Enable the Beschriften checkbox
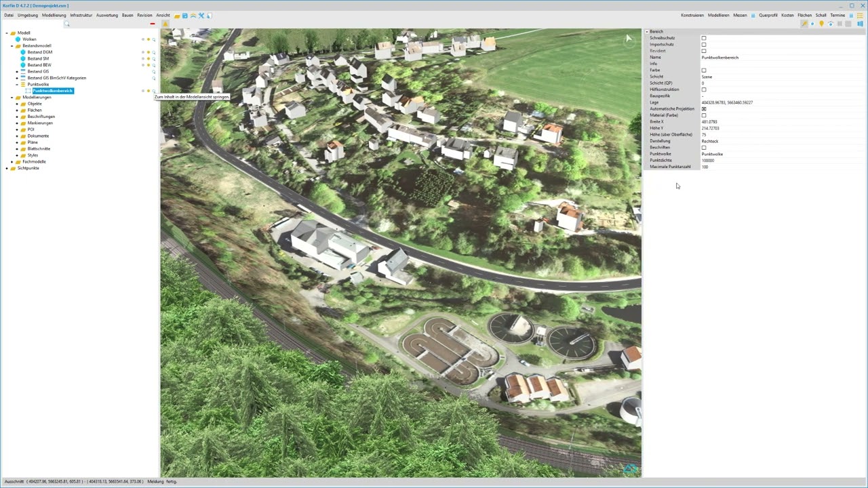 click(704, 148)
